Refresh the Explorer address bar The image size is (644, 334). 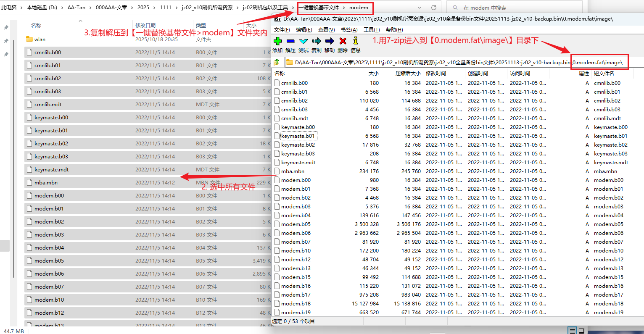click(x=433, y=8)
